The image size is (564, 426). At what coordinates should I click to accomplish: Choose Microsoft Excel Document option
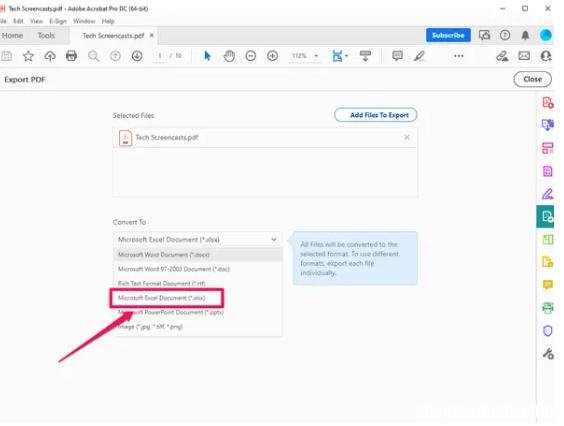[162, 298]
